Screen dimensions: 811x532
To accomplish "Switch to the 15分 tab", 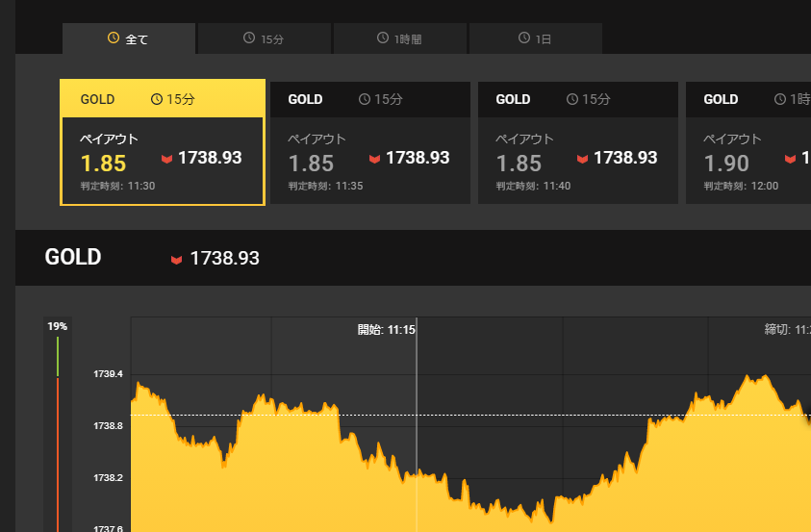I will [265, 38].
